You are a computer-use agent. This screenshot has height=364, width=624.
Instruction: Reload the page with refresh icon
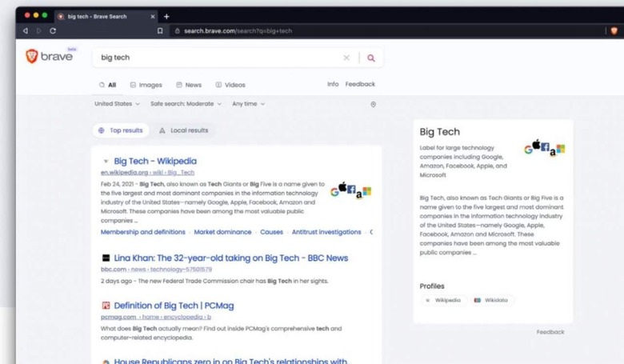click(53, 31)
